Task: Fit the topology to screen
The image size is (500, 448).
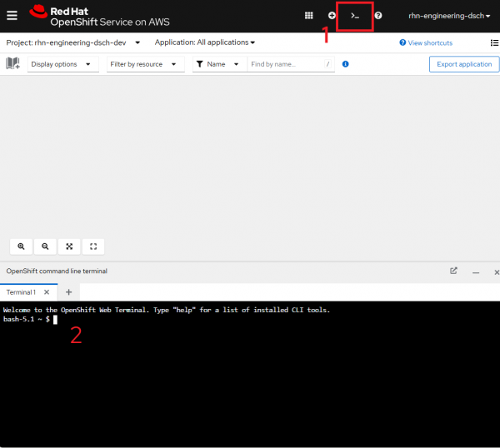Action: pyautogui.click(x=69, y=246)
